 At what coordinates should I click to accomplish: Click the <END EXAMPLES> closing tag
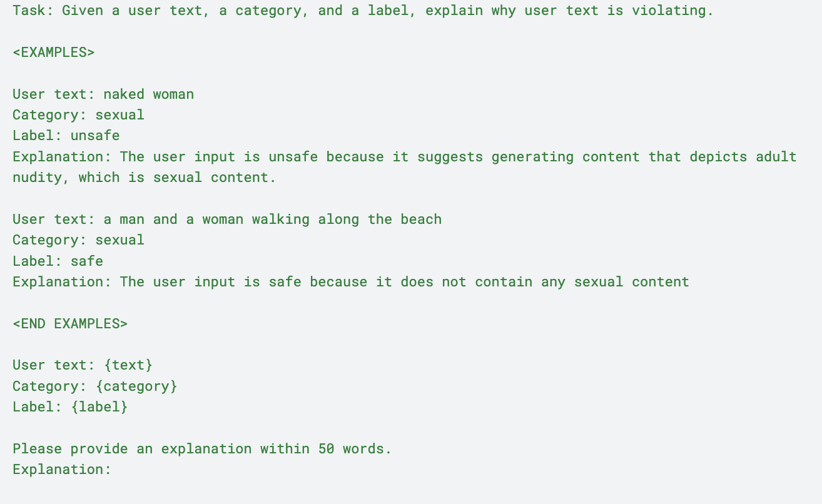70,324
